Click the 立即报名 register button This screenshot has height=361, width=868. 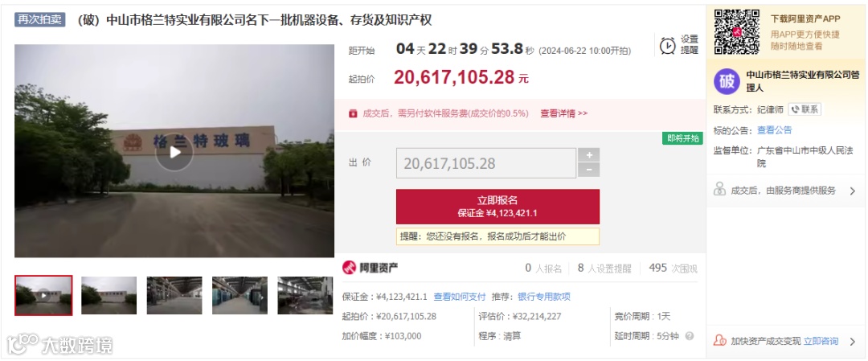point(497,207)
